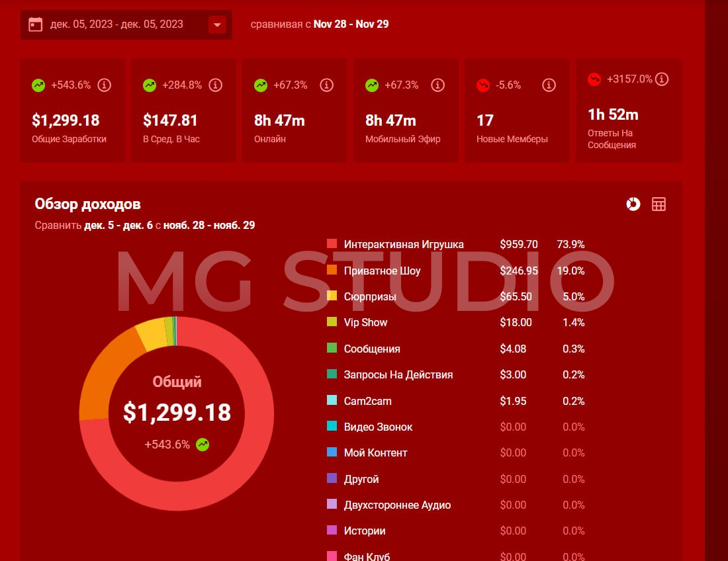This screenshot has height=561, width=728.
Task: Open the date range dropdown arrow
Action: click(217, 25)
